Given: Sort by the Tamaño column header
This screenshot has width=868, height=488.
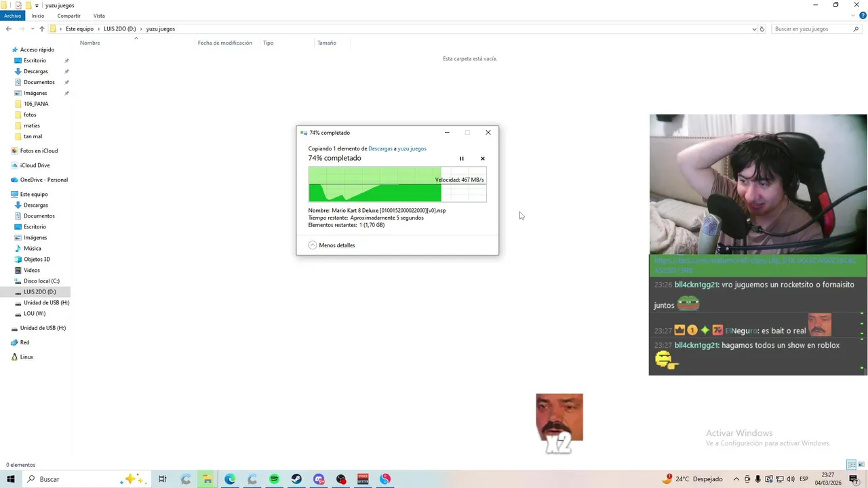Looking at the screenshot, I should tap(327, 43).
